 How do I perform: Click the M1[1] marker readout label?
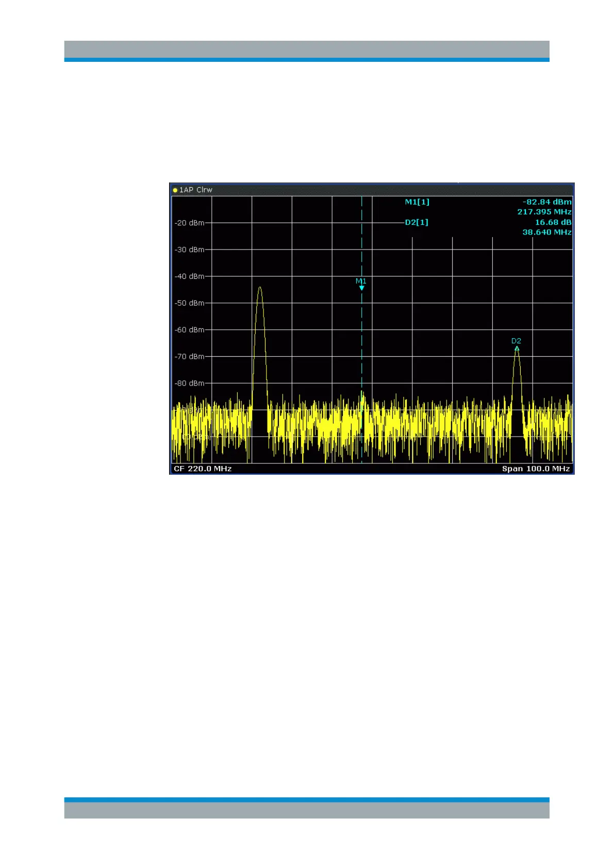[417, 202]
